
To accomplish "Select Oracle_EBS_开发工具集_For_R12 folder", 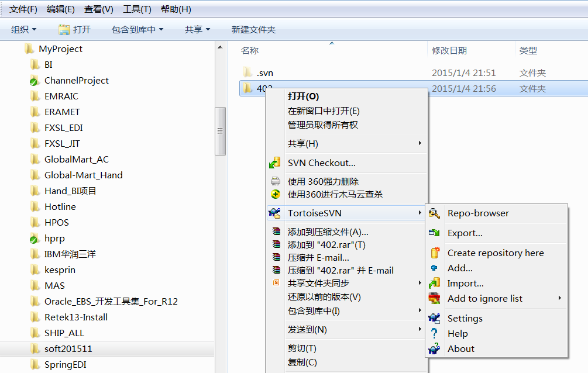I will tap(111, 302).
